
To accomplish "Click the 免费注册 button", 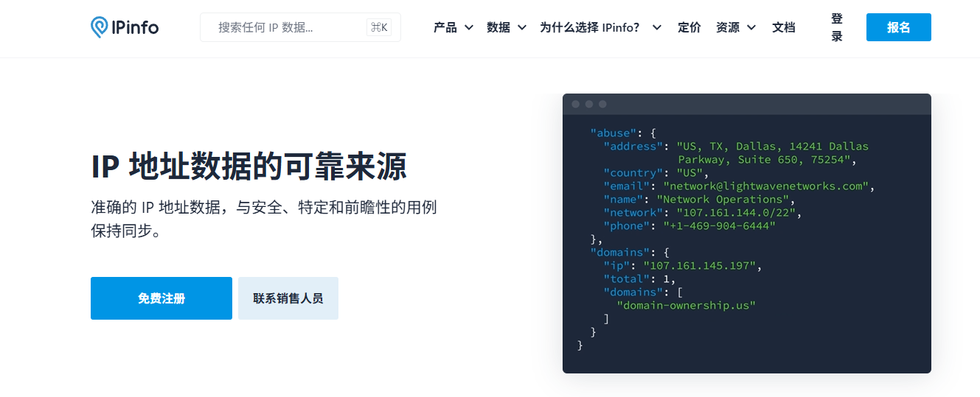I will click(161, 298).
